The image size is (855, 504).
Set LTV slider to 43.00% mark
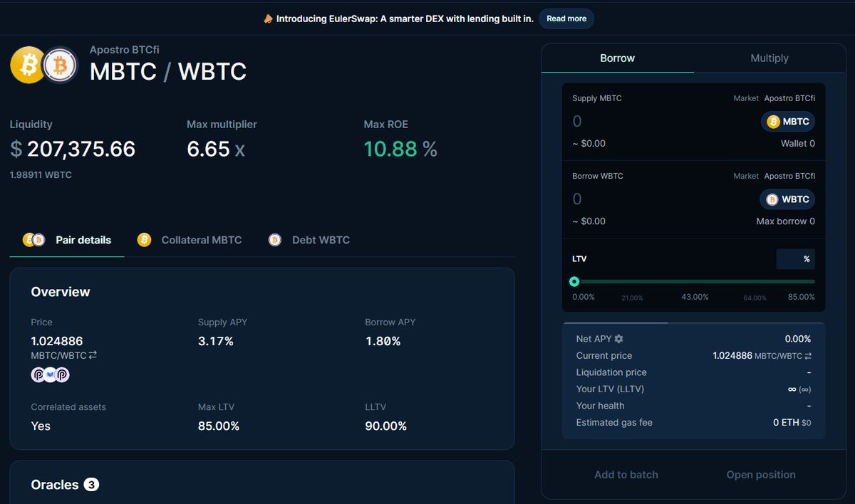[x=695, y=297]
